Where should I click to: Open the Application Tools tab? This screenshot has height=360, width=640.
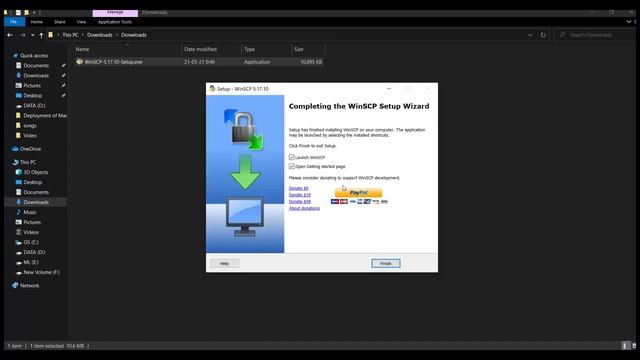click(115, 22)
